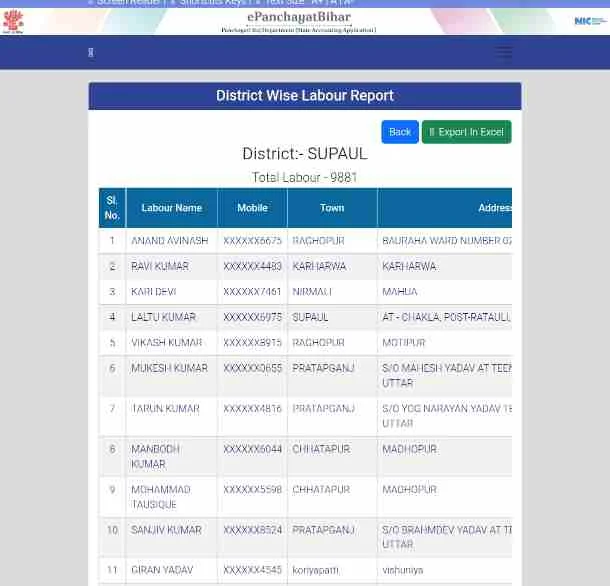Image resolution: width=610 pixels, height=586 pixels.
Task: Click mobile number XXXXXX8524
Action: 252,530
